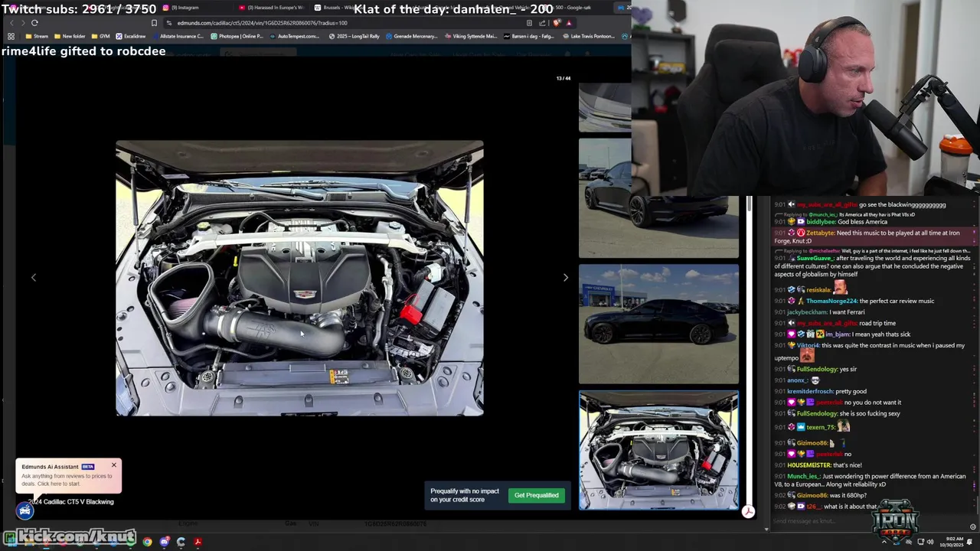Click username Zettabyte in chat
This screenshot has width=980, height=551.
click(821, 233)
